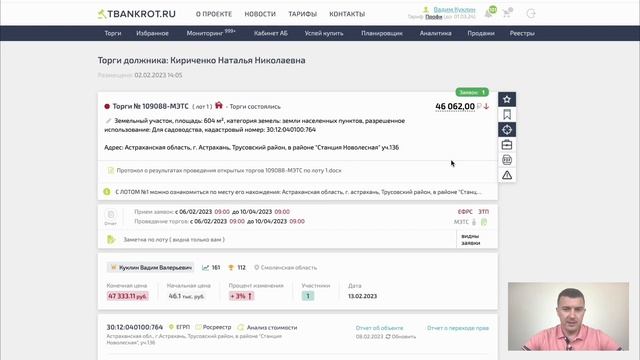Open the Аналитика tab
The image size is (640, 360).
pyautogui.click(x=436, y=33)
